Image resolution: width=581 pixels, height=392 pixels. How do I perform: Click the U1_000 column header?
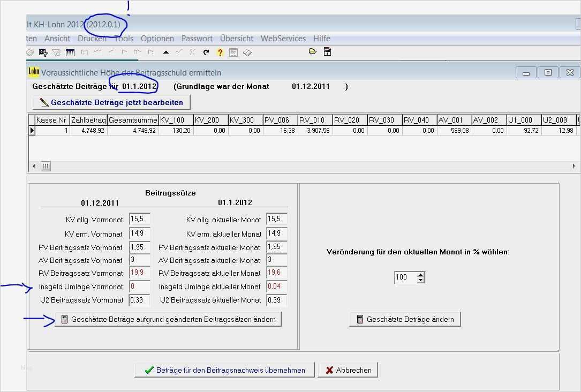(524, 120)
